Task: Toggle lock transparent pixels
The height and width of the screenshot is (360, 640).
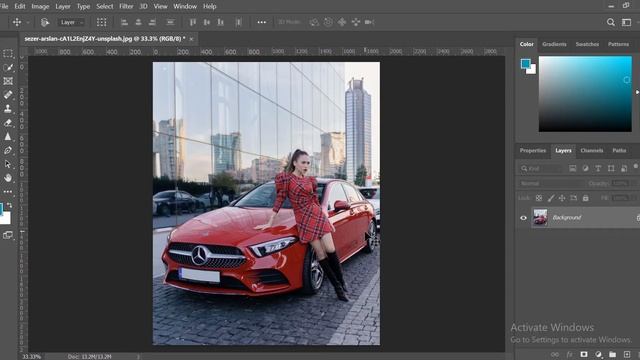Action: 539,198
